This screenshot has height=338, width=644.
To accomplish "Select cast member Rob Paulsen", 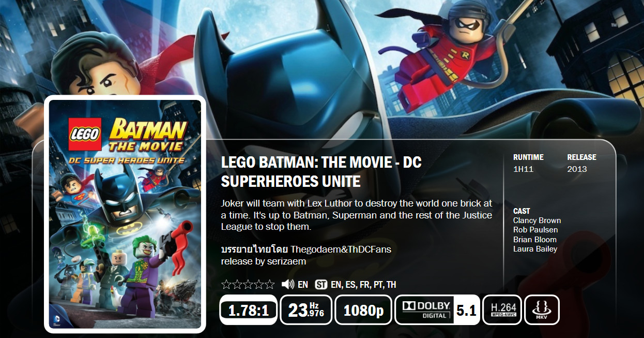I will (535, 230).
